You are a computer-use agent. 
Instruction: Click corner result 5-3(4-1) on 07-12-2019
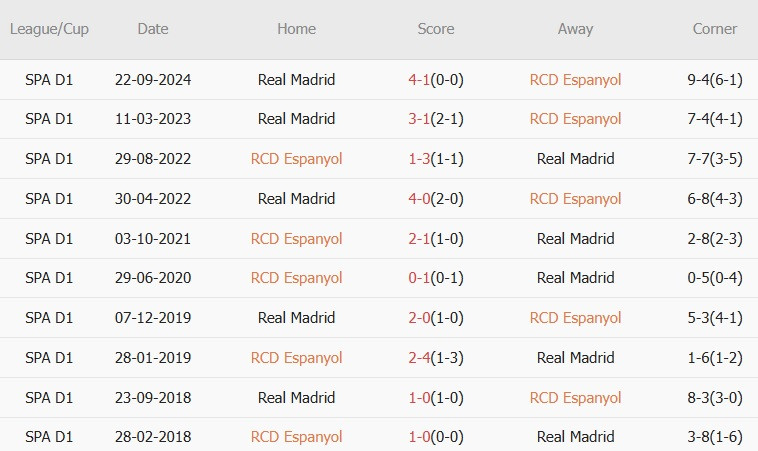tap(714, 318)
